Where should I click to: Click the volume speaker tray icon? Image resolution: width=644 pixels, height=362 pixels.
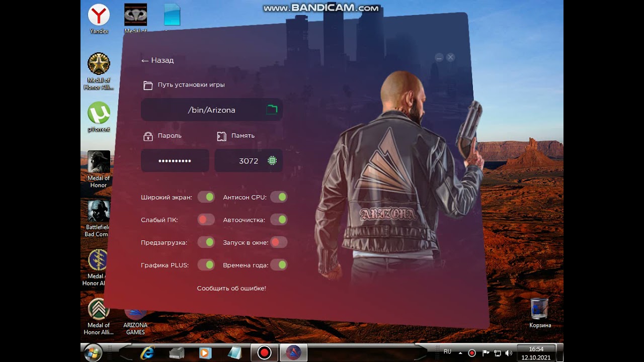click(508, 353)
